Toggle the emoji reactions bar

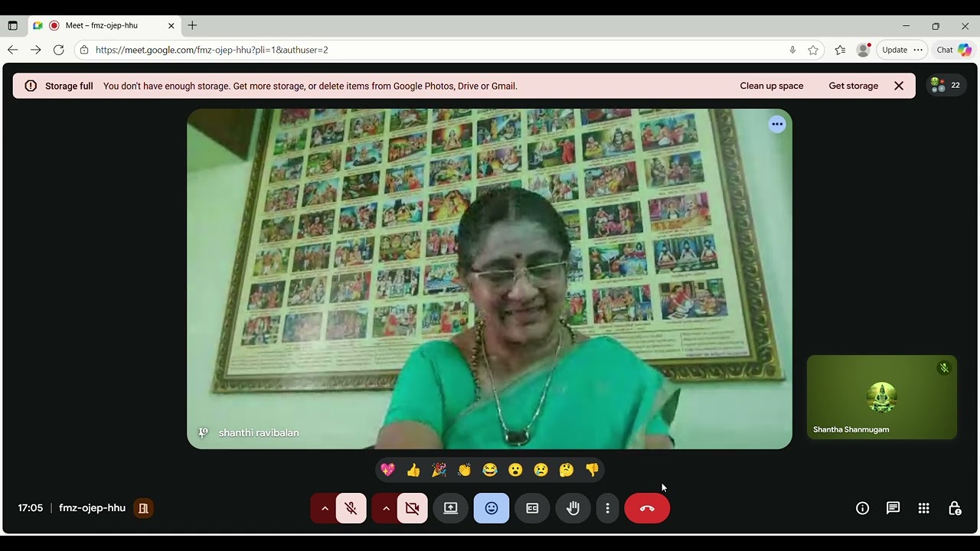(492, 508)
